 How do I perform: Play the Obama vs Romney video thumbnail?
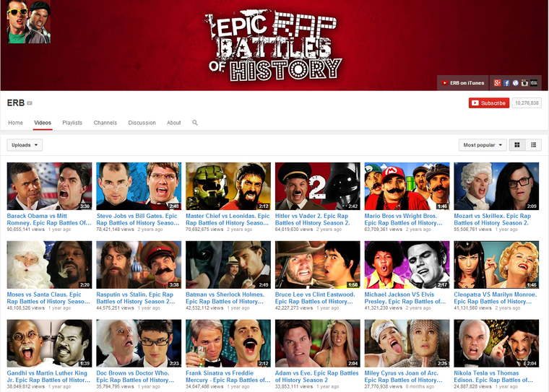[49, 186]
